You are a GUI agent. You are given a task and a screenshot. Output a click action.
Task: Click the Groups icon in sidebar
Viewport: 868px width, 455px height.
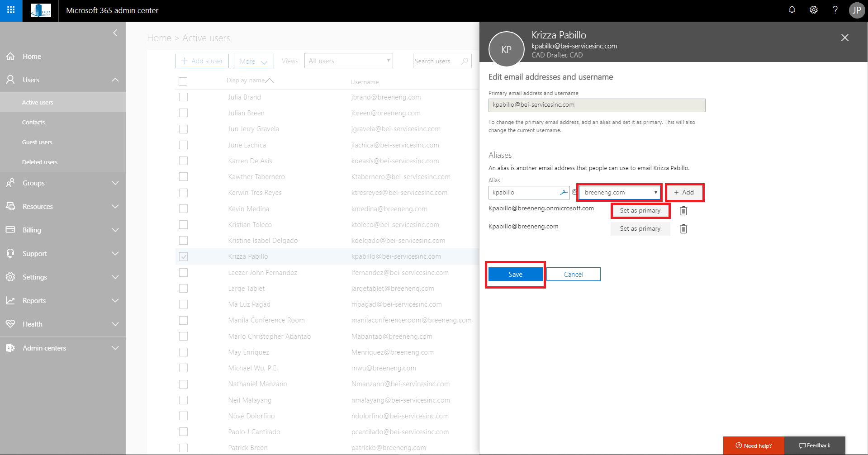tap(10, 183)
